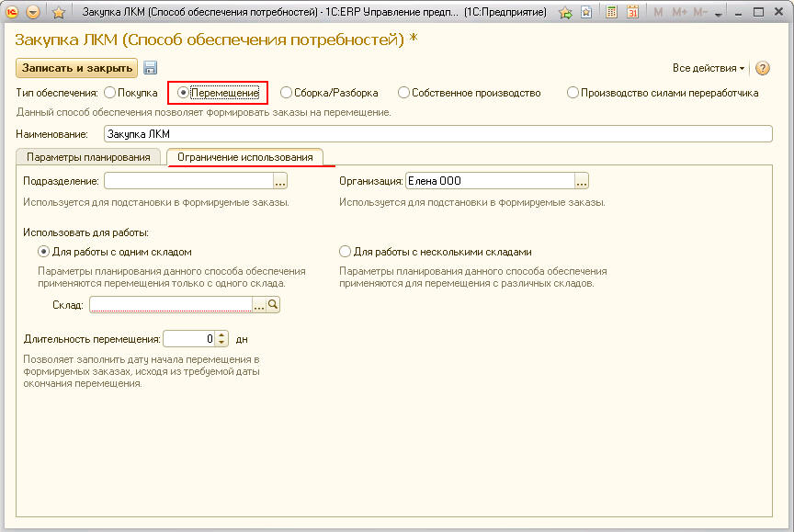Open the Подразделение selection ellipsis button

(x=280, y=181)
